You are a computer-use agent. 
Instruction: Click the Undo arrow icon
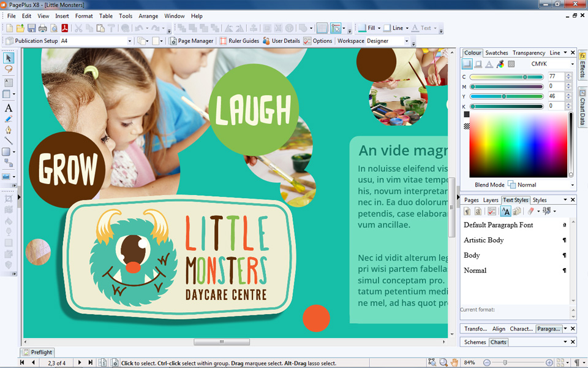click(139, 28)
